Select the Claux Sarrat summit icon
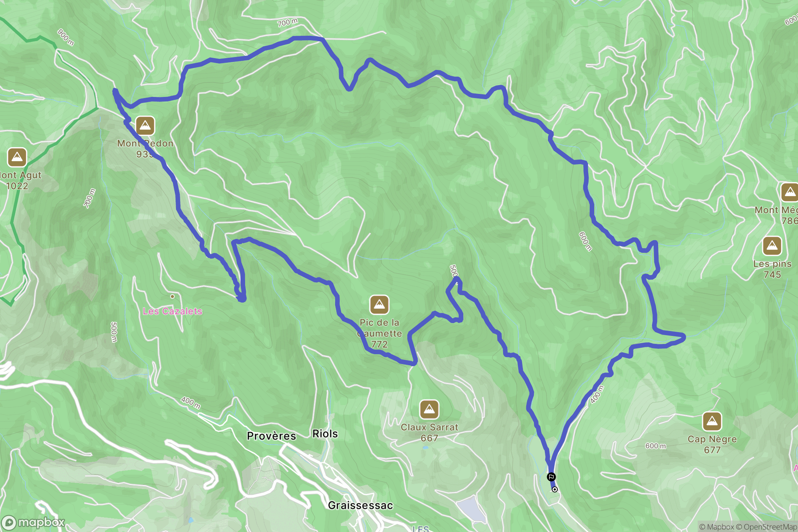 pos(429,409)
